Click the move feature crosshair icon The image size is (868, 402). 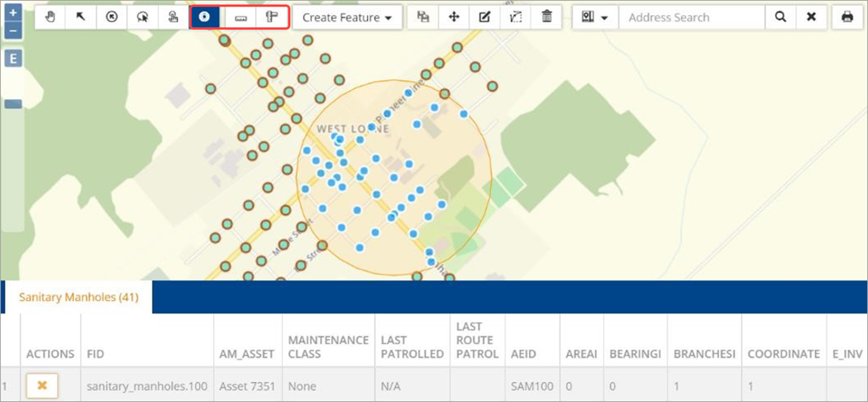454,17
